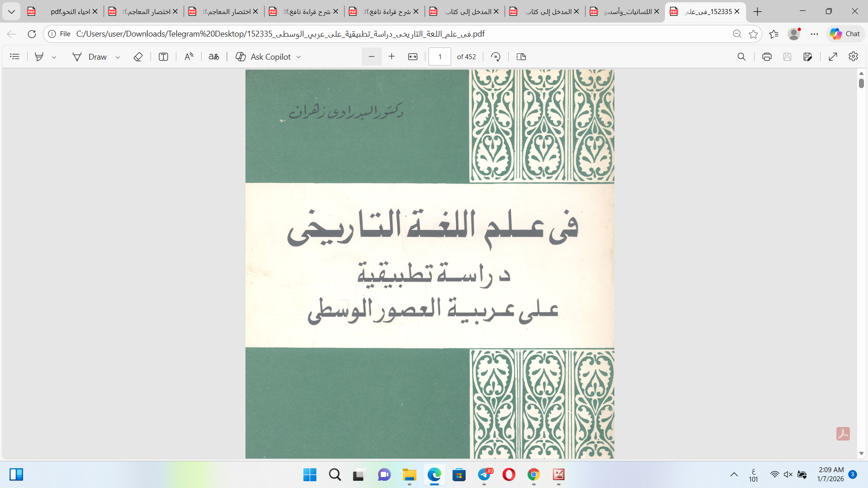
Task: Switch to first اختصار المعاجم tab
Action: pos(143,12)
